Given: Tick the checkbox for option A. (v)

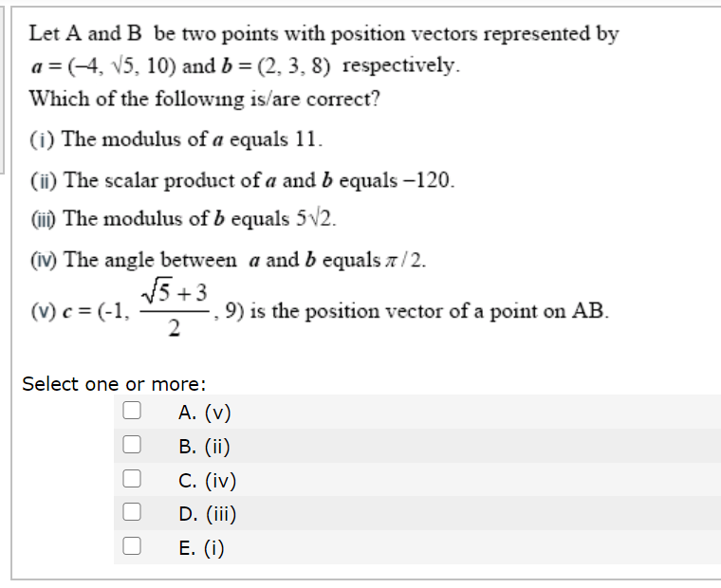Looking at the screenshot, I should tap(132, 410).
